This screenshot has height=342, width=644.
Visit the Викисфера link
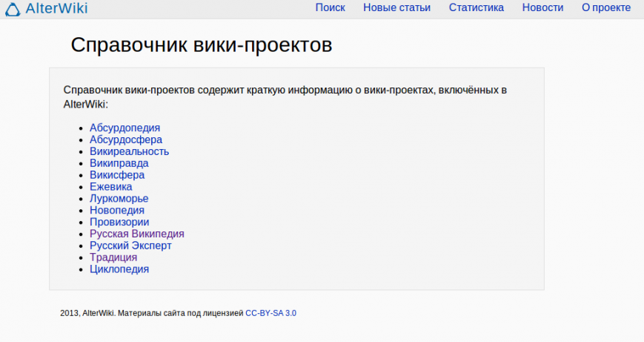pyautogui.click(x=116, y=175)
